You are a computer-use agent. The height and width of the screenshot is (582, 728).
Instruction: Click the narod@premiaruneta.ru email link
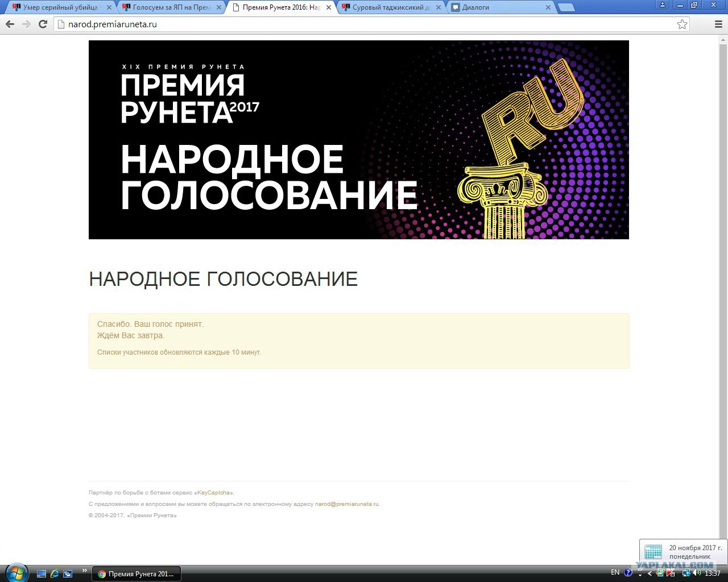pos(347,504)
